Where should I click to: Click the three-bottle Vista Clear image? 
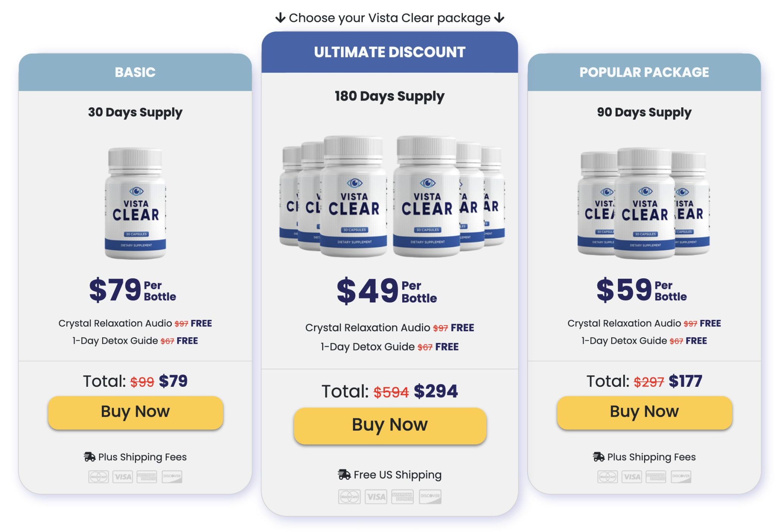[643, 203]
